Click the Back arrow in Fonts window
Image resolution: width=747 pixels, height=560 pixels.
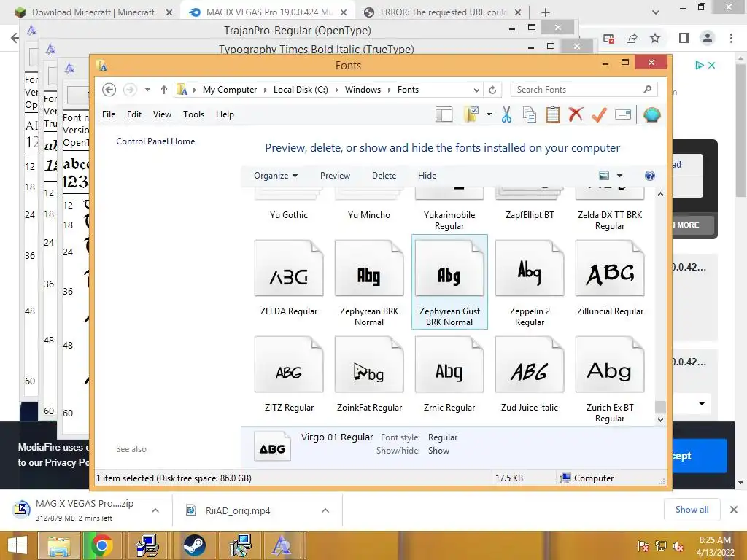[109, 90]
